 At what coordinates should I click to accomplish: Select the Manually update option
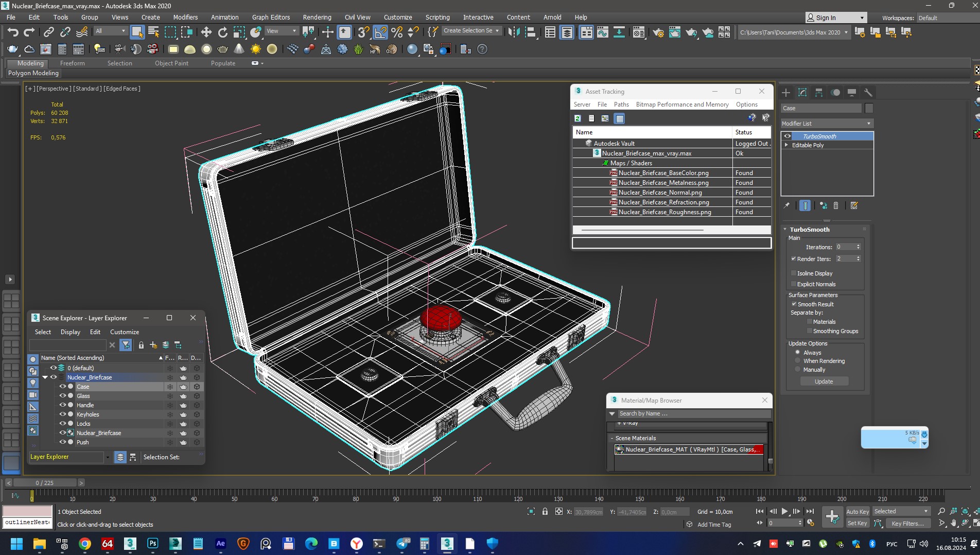point(798,370)
